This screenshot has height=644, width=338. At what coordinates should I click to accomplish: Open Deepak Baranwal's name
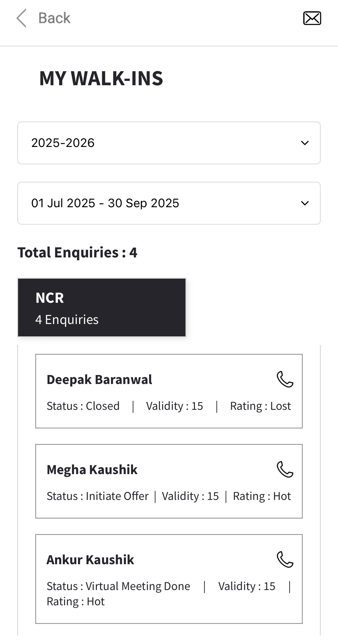(x=99, y=380)
